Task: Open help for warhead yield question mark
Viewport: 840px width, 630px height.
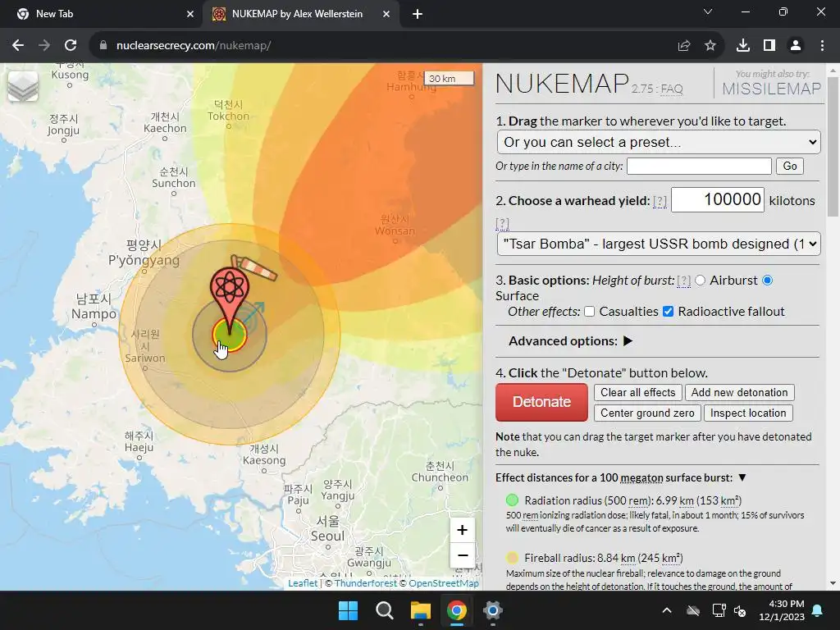Action: click(x=660, y=201)
